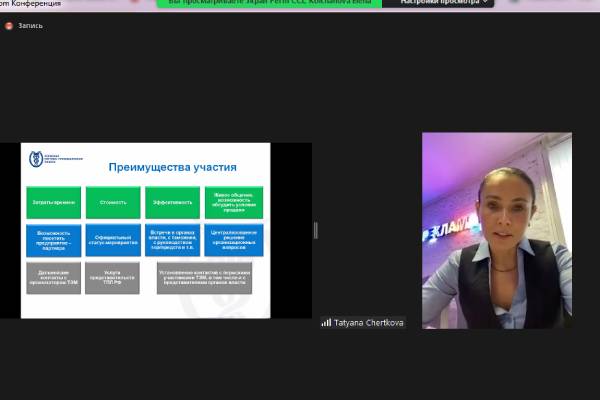Click the signal strength icon beside Tatyana Chertkova
The image size is (600, 400).
pyautogui.click(x=326, y=322)
